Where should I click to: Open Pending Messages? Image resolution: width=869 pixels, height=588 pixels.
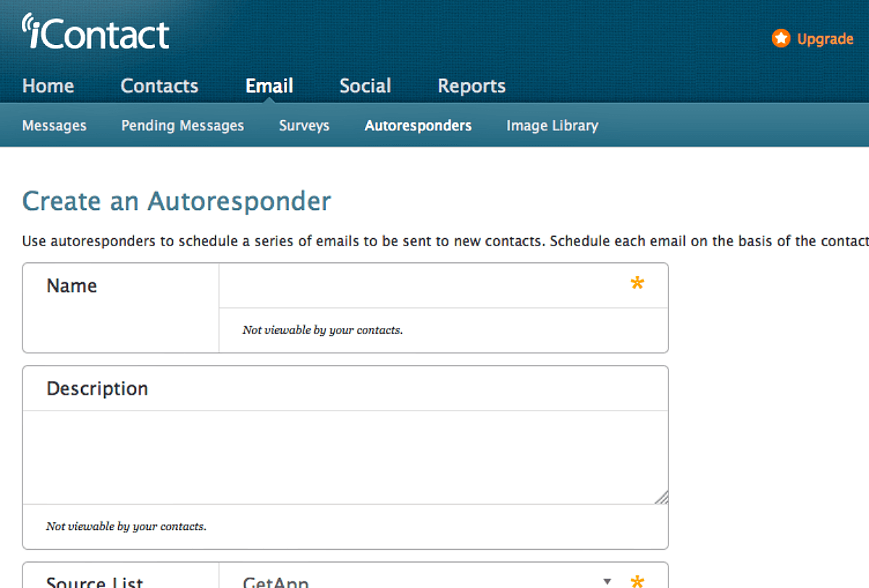tap(182, 125)
